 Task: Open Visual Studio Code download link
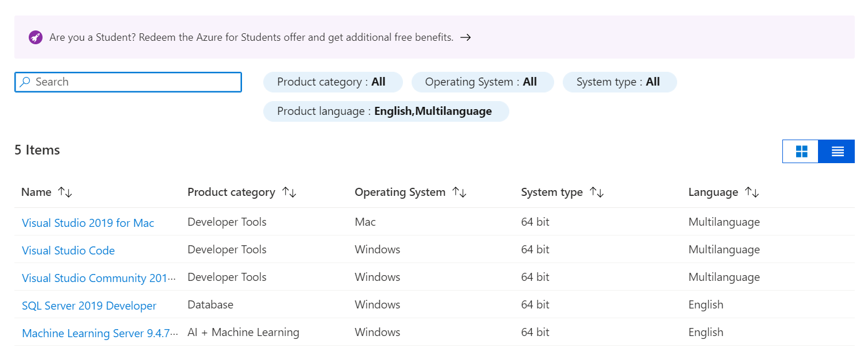(68, 250)
